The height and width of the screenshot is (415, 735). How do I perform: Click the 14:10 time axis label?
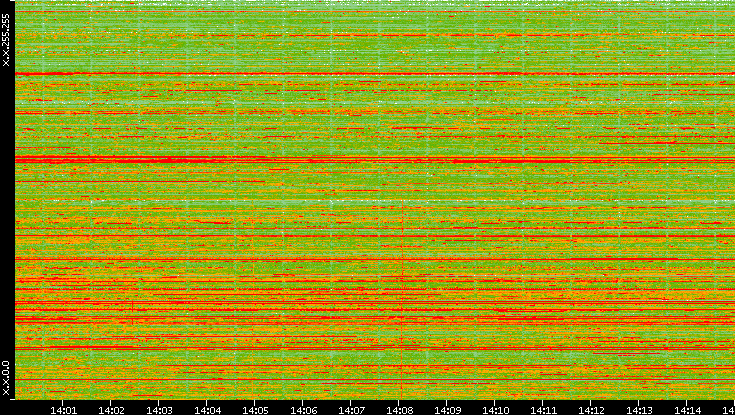495,410
